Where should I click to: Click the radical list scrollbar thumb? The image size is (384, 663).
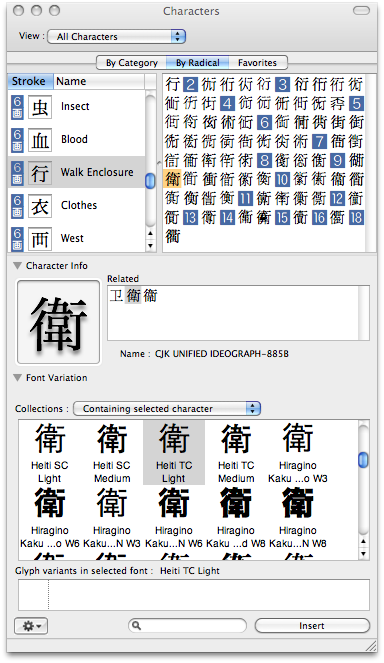coord(151,181)
